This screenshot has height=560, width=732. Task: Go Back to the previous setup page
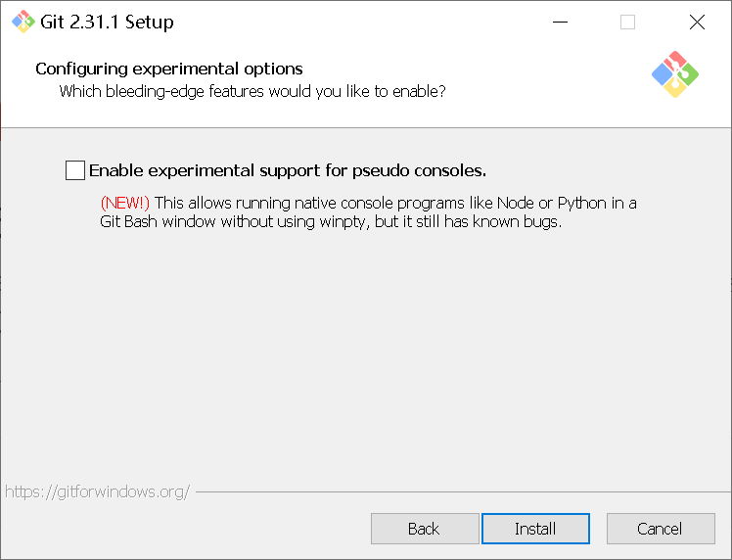tap(424, 529)
